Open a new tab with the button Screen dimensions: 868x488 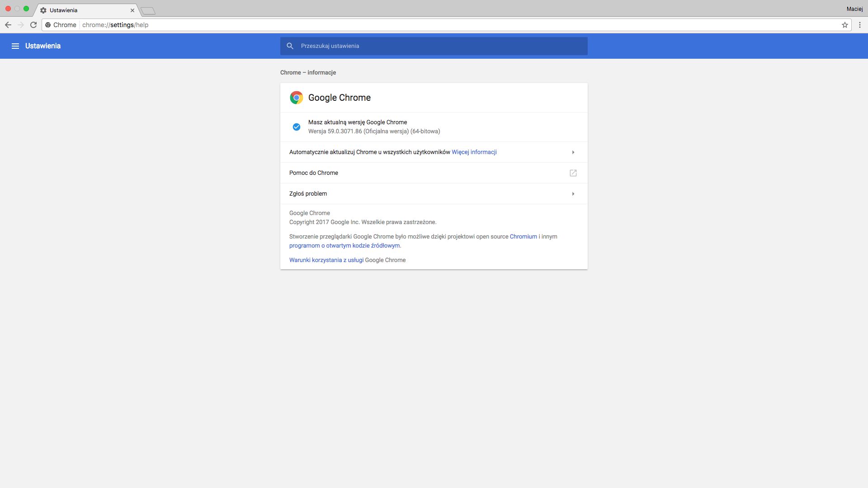point(148,11)
